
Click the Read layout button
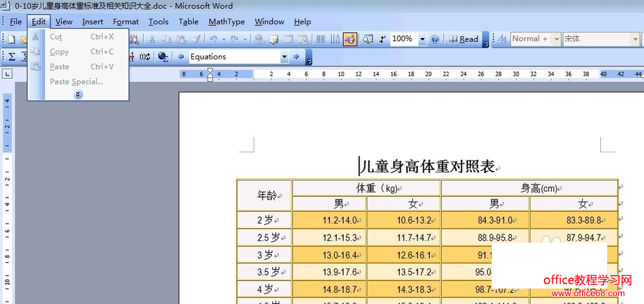[464, 39]
